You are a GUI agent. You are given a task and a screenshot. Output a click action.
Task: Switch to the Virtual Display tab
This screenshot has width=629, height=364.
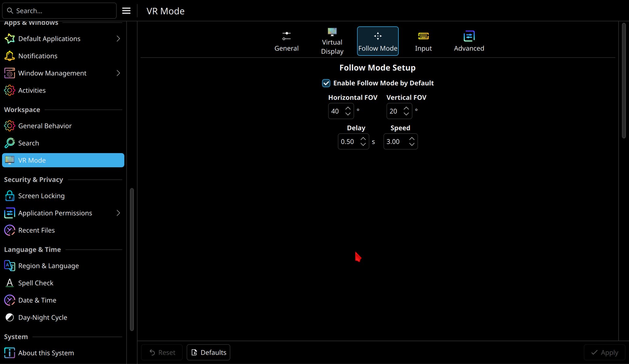pos(332,41)
